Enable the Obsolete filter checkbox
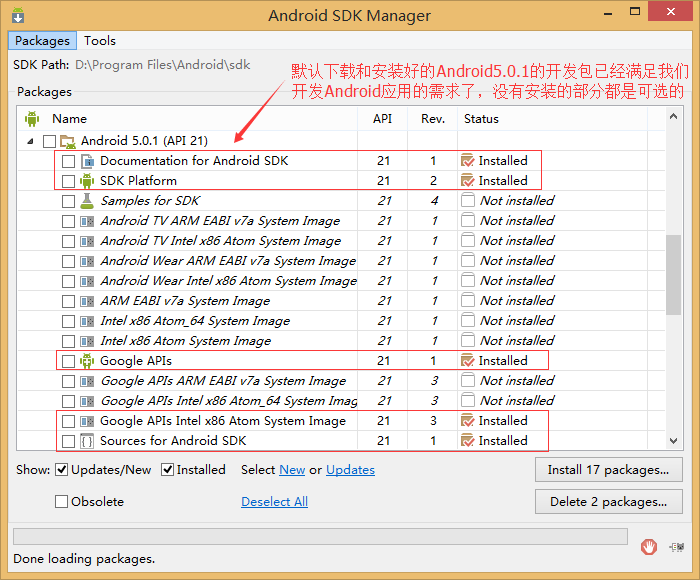This screenshot has height=580, width=700. click(61, 501)
